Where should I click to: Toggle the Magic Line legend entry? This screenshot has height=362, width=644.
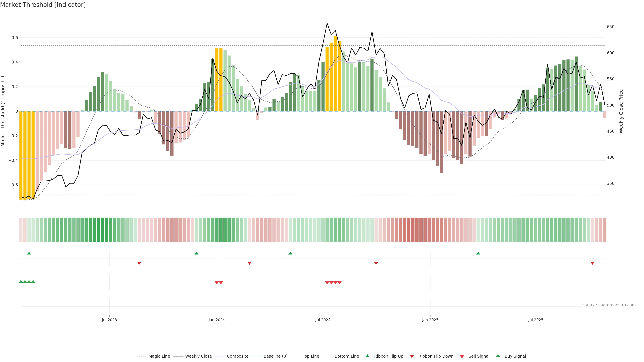(159, 356)
